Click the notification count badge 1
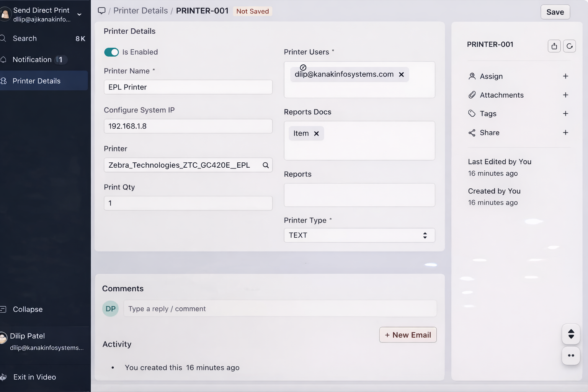Screen dimensions: 588x392 (x=60, y=60)
